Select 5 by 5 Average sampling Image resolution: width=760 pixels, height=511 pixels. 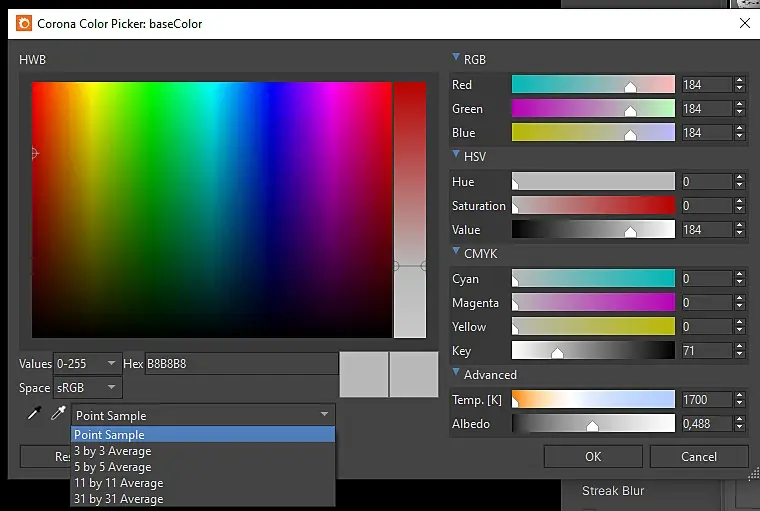[113, 467]
